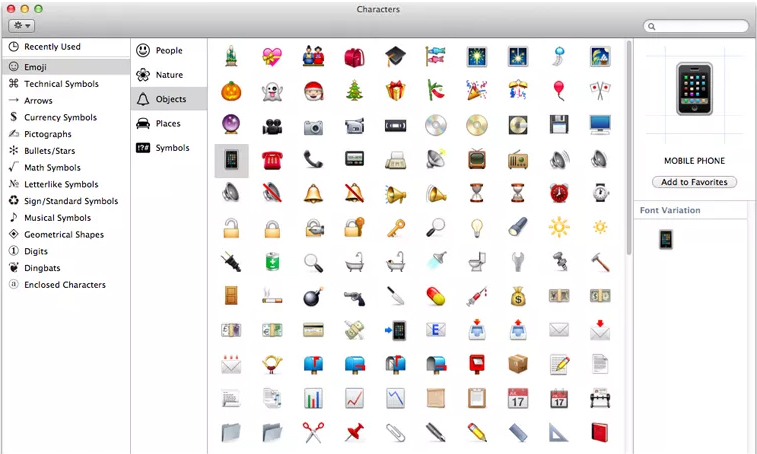
Task: Click the floppy disk emoji
Action: [x=559, y=125]
